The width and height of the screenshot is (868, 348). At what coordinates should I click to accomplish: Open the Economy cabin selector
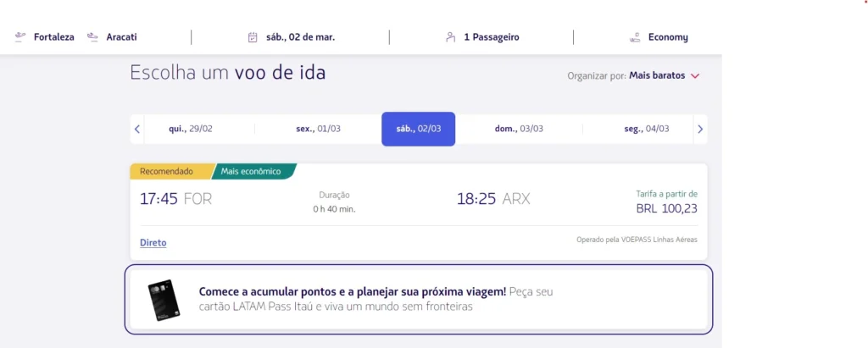668,37
